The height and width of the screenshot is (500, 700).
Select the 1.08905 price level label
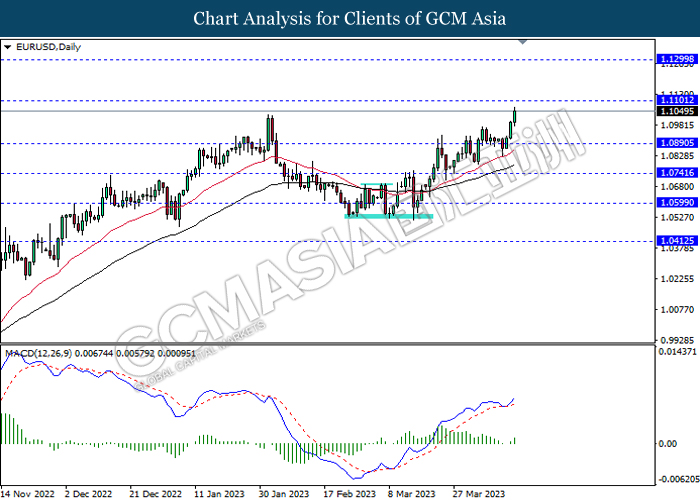point(677,143)
